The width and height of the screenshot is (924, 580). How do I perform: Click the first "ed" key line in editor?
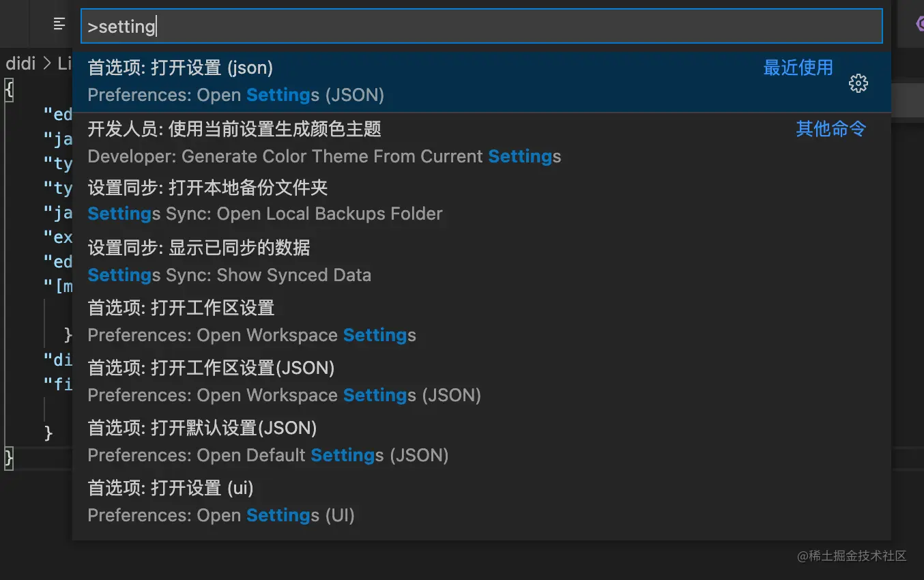[x=58, y=114]
